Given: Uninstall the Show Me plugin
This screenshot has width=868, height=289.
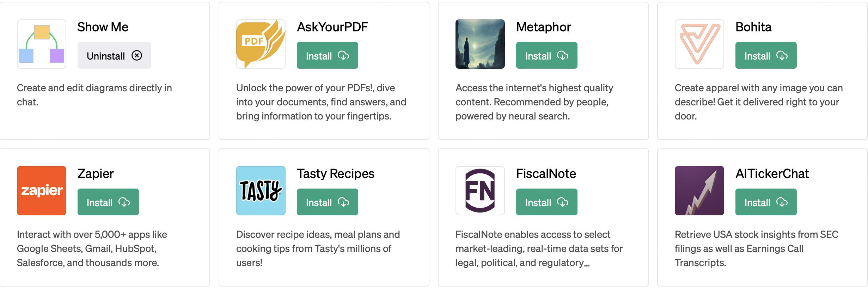Looking at the screenshot, I should point(114,56).
